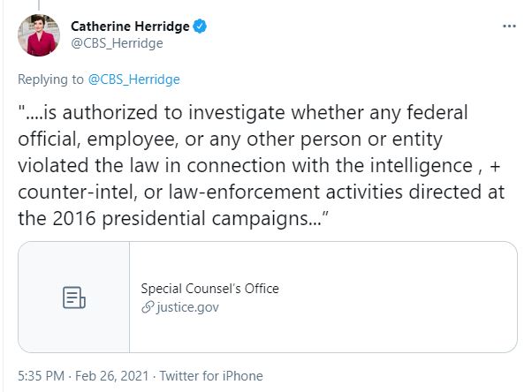Open the blue @CBS_Herridge mention in the reply line
The height and width of the screenshot is (392, 532).
pos(134,79)
